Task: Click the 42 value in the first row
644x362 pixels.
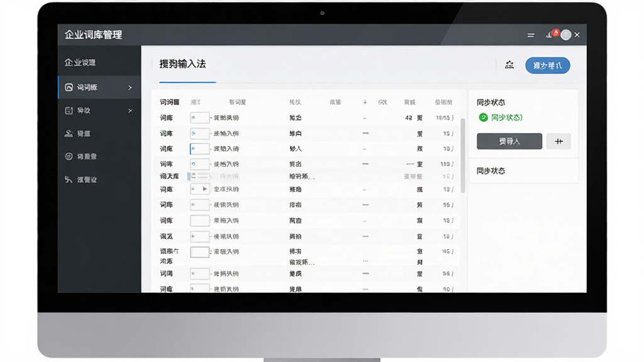Action: [408, 118]
